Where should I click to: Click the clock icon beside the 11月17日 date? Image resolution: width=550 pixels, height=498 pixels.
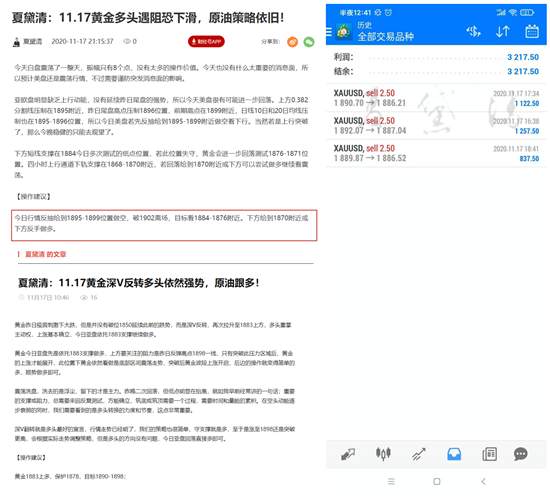pos(21,298)
